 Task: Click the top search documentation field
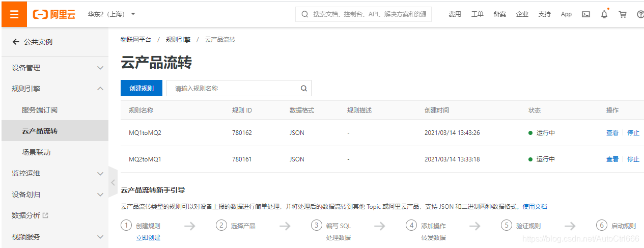point(363,14)
